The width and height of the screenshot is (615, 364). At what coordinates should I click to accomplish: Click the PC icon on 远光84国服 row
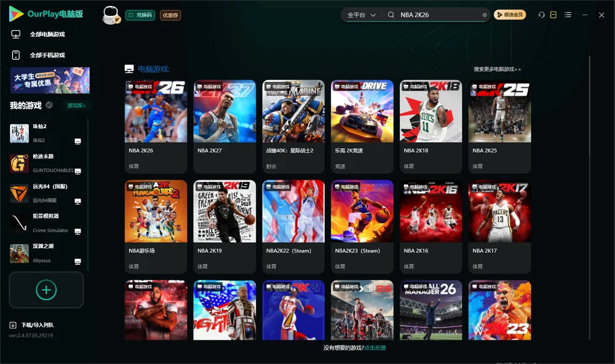tap(77, 201)
